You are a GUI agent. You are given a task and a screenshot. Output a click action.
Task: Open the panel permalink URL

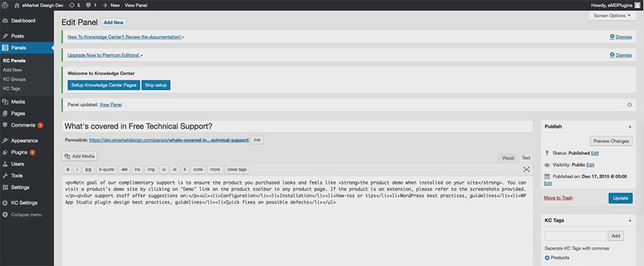click(x=169, y=140)
